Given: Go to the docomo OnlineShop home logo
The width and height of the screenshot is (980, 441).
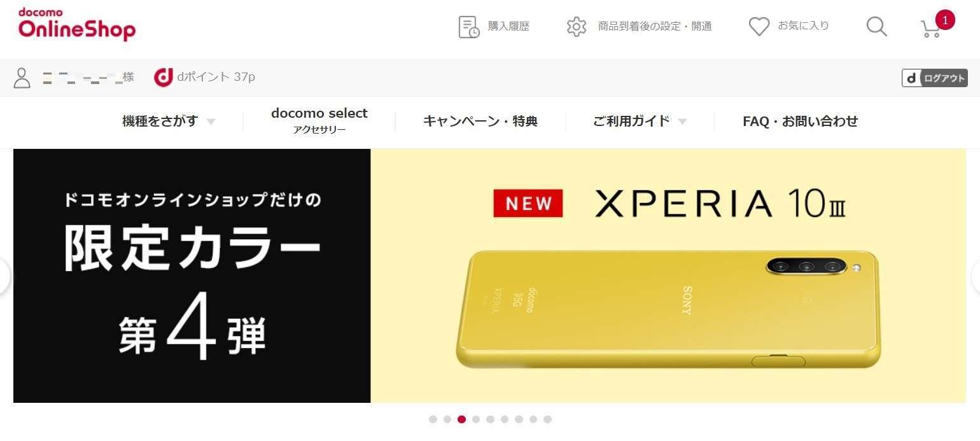Looking at the screenshot, I should coord(76,25).
